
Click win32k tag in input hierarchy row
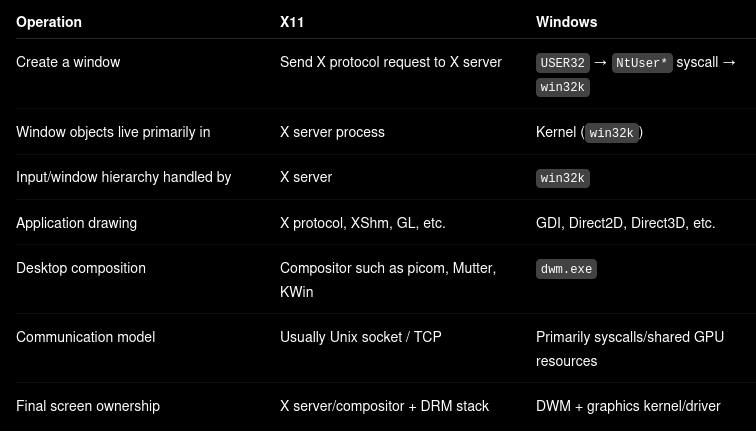[x=563, y=178]
